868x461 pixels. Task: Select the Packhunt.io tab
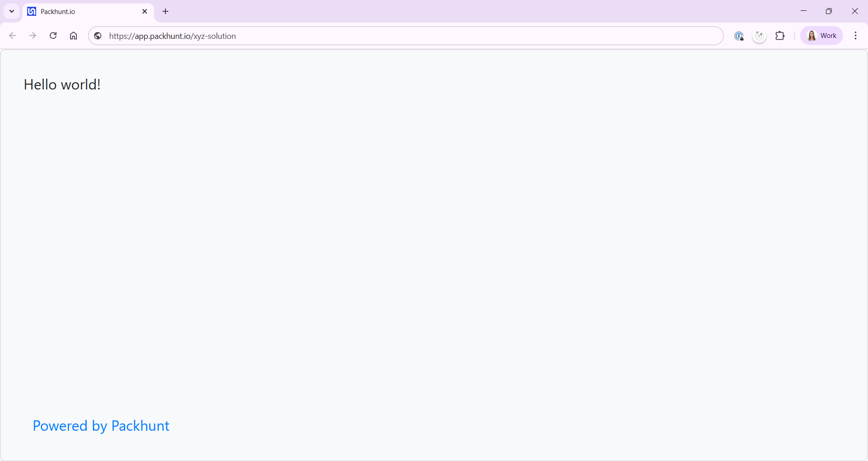pos(81,12)
